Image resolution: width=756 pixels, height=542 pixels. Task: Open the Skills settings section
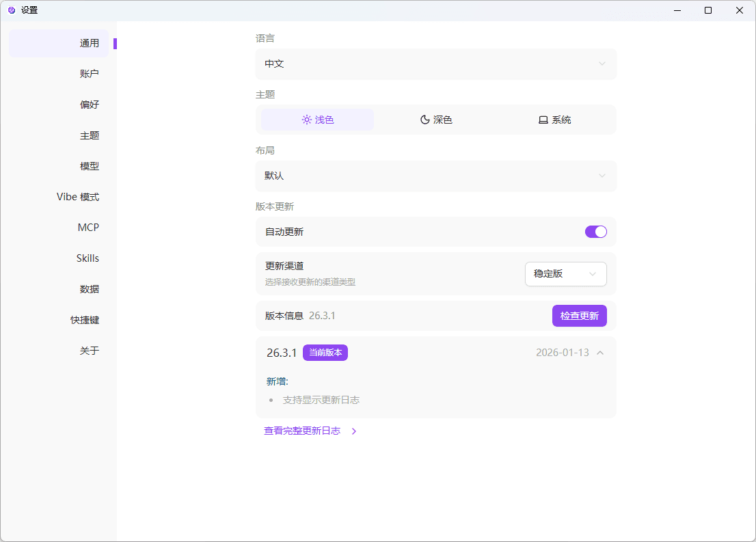point(59,258)
